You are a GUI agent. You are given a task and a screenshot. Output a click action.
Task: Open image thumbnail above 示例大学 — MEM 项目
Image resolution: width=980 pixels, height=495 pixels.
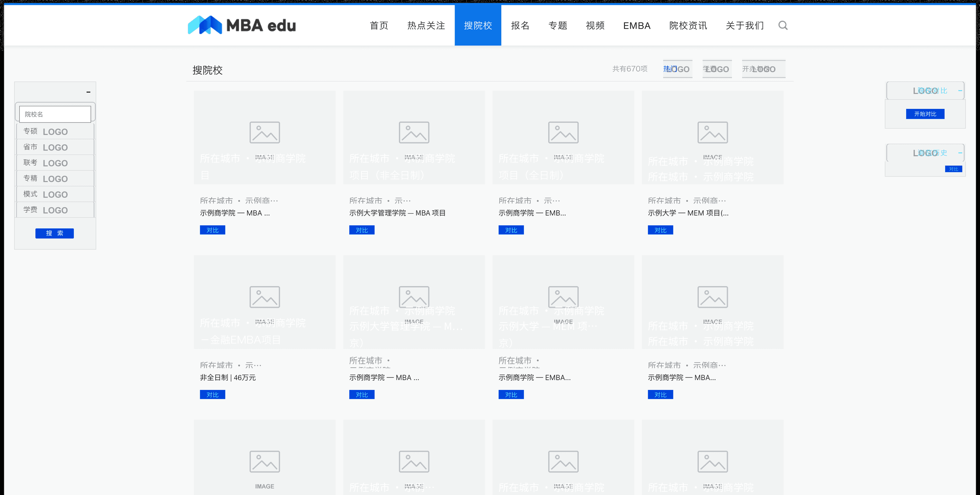(x=713, y=137)
